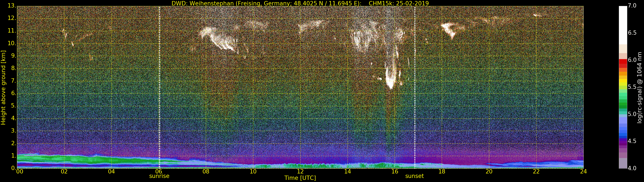The image size is (644, 182).
Task: Click the "10" tick on the time axis
Action: click(x=253, y=171)
